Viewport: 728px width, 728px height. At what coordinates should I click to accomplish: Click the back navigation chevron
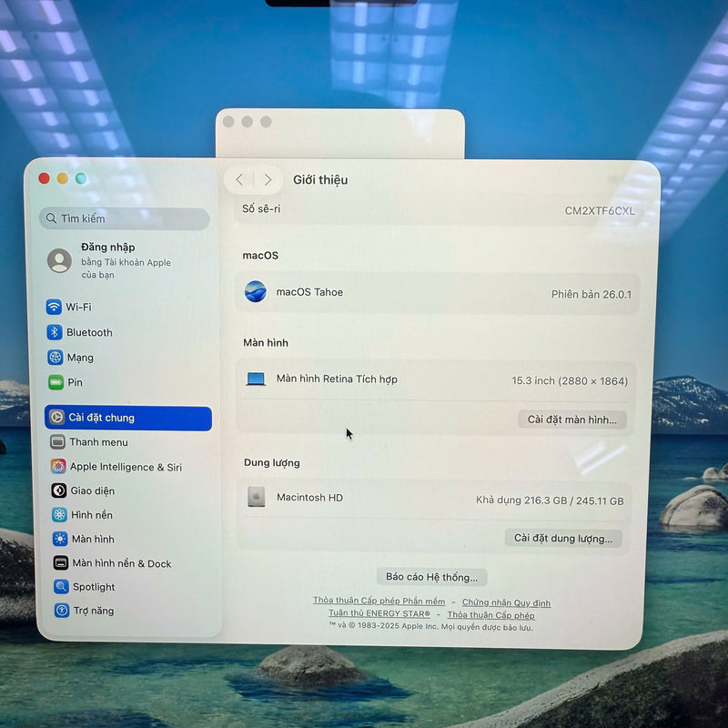click(x=239, y=179)
